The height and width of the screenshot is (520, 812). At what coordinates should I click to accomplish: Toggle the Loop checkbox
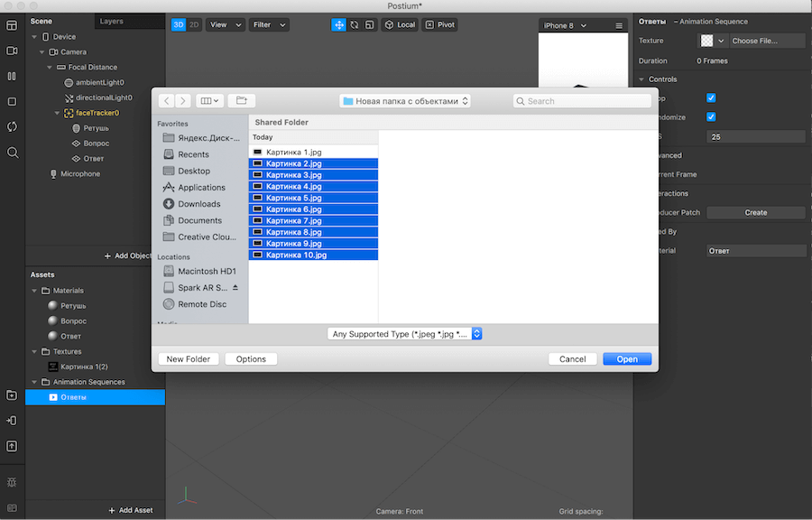coord(711,97)
